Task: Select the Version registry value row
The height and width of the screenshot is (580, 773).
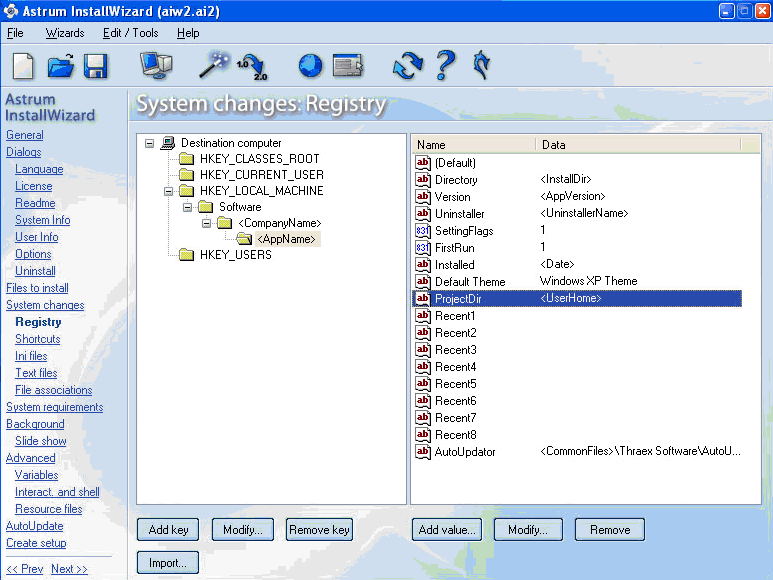Action: point(577,197)
